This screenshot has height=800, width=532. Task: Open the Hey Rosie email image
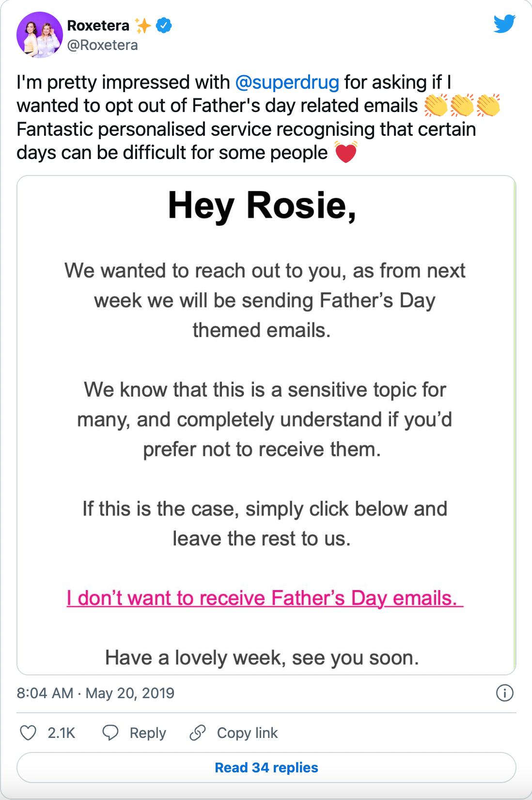(266, 425)
